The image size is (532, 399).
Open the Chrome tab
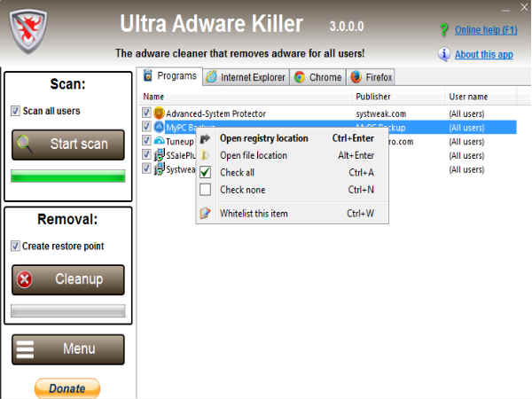click(317, 77)
